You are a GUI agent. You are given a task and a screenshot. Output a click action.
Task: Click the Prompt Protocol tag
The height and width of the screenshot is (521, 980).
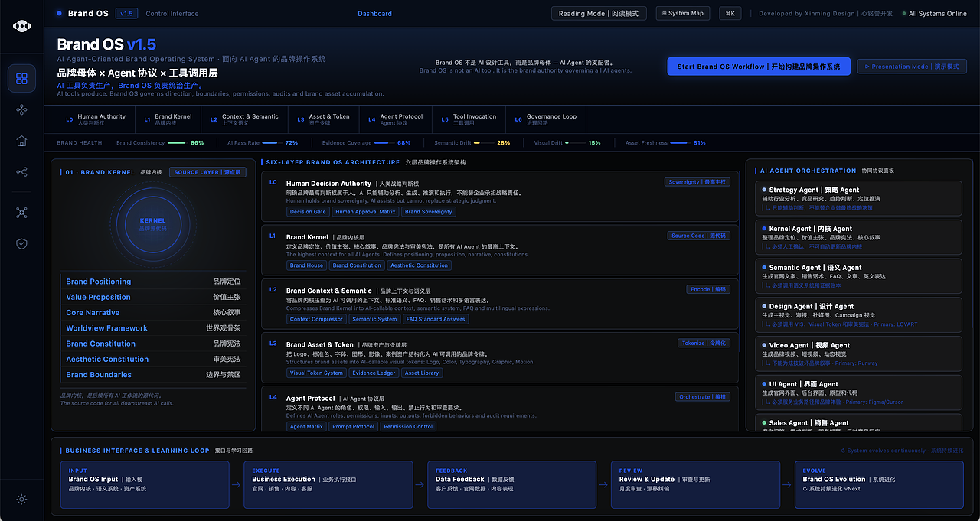pyautogui.click(x=353, y=426)
